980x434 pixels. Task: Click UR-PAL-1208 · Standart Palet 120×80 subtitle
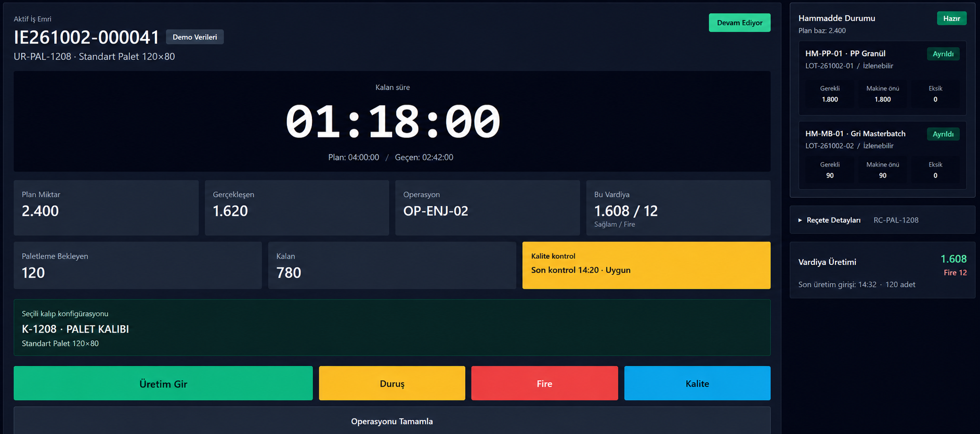[x=94, y=56]
